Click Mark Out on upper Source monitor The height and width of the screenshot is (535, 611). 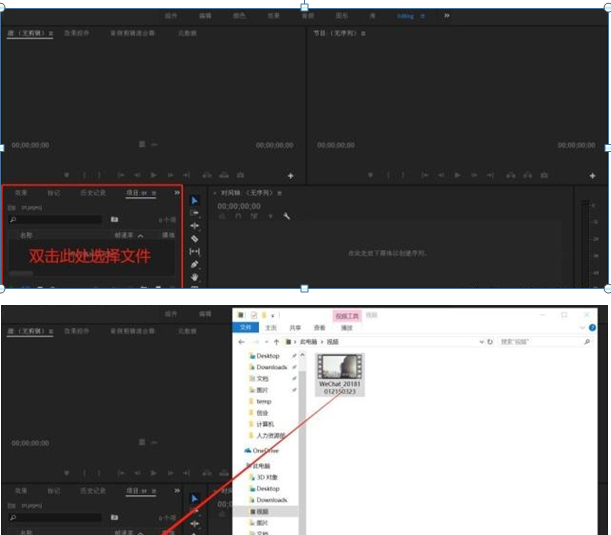tap(99, 175)
